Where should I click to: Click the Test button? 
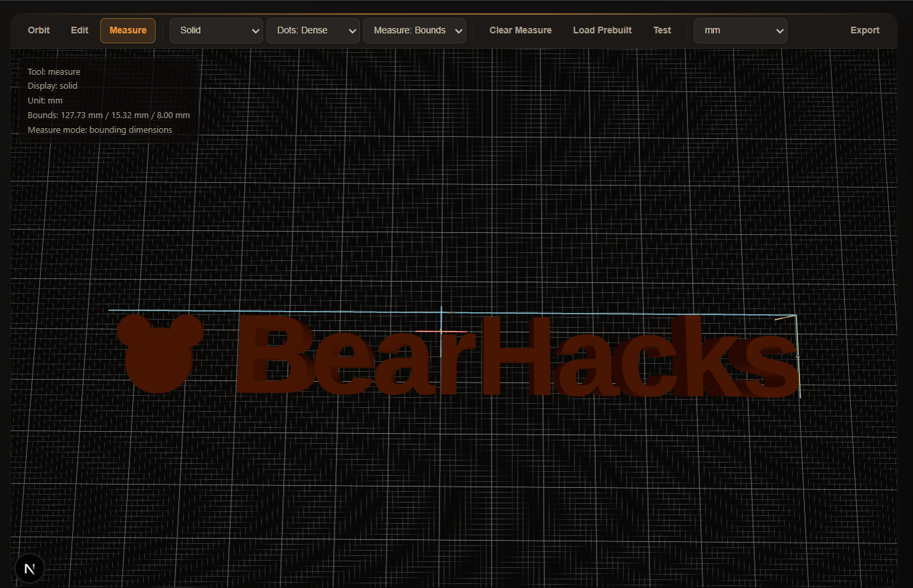pyautogui.click(x=662, y=30)
